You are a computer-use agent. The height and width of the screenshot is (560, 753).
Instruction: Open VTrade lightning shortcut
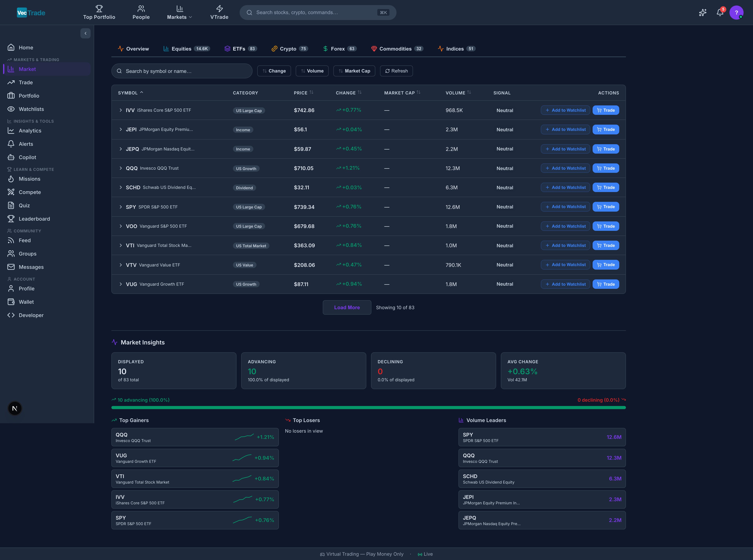point(219,13)
